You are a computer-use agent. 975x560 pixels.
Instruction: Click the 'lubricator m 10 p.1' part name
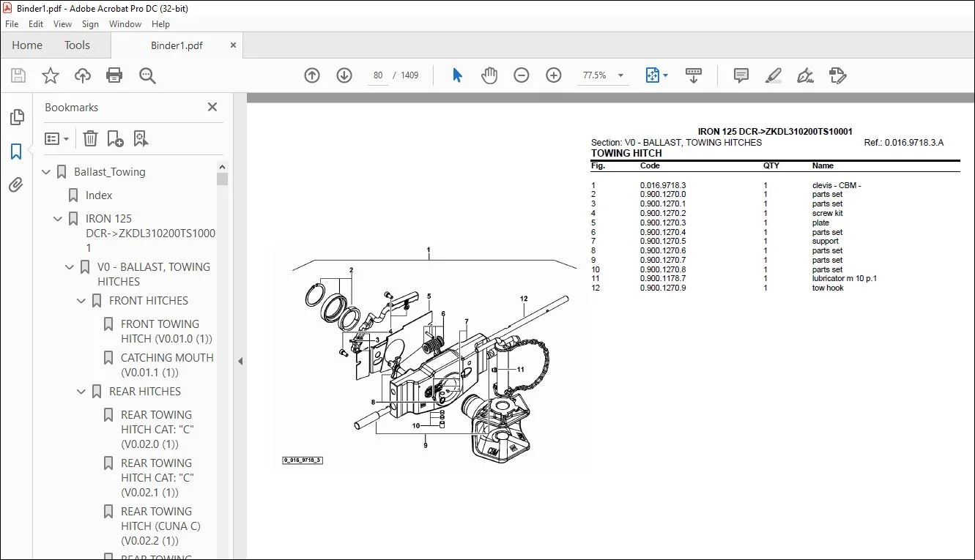[x=845, y=279]
